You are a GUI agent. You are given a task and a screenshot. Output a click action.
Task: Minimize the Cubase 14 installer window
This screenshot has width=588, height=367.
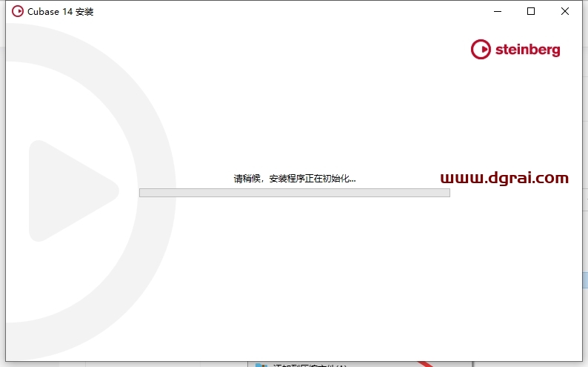point(498,11)
